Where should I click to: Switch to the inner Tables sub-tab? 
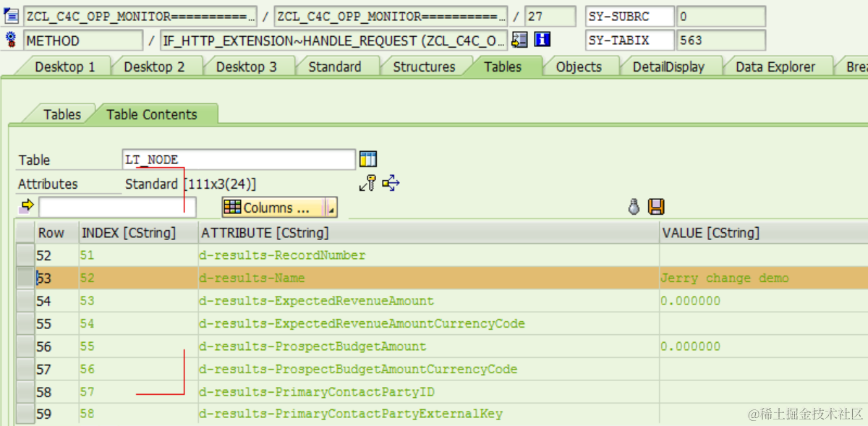[x=62, y=114]
